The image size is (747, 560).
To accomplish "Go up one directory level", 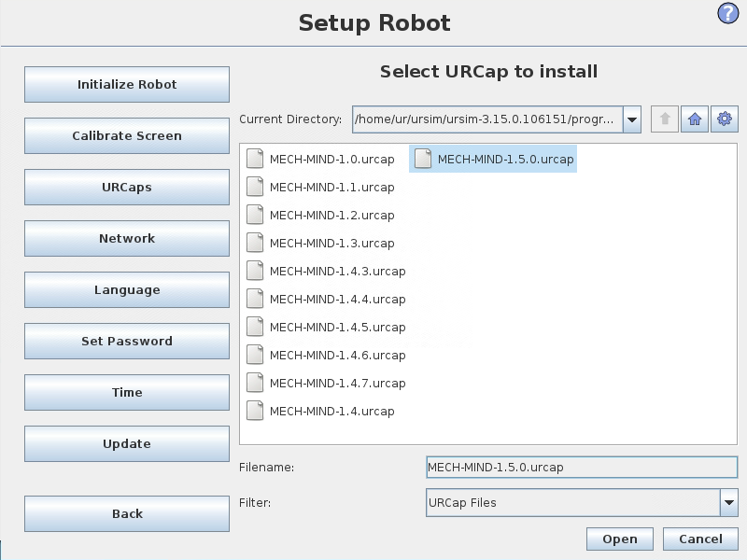I will click(x=664, y=119).
